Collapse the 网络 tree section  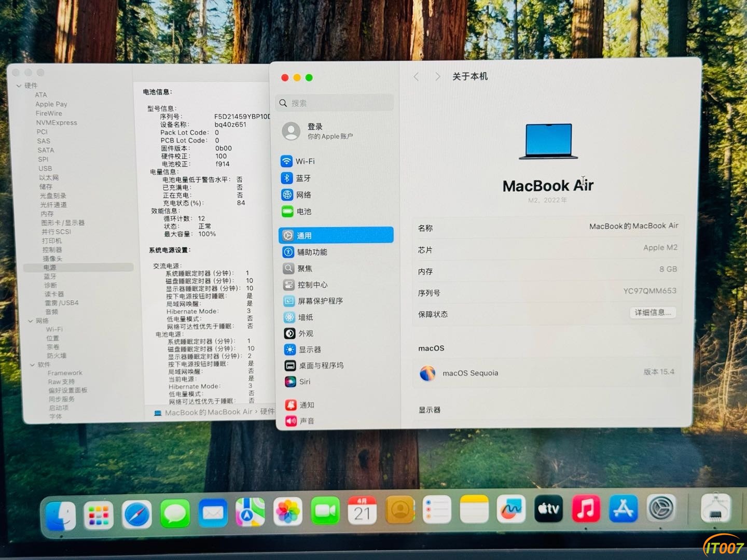pyautogui.click(x=31, y=321)
